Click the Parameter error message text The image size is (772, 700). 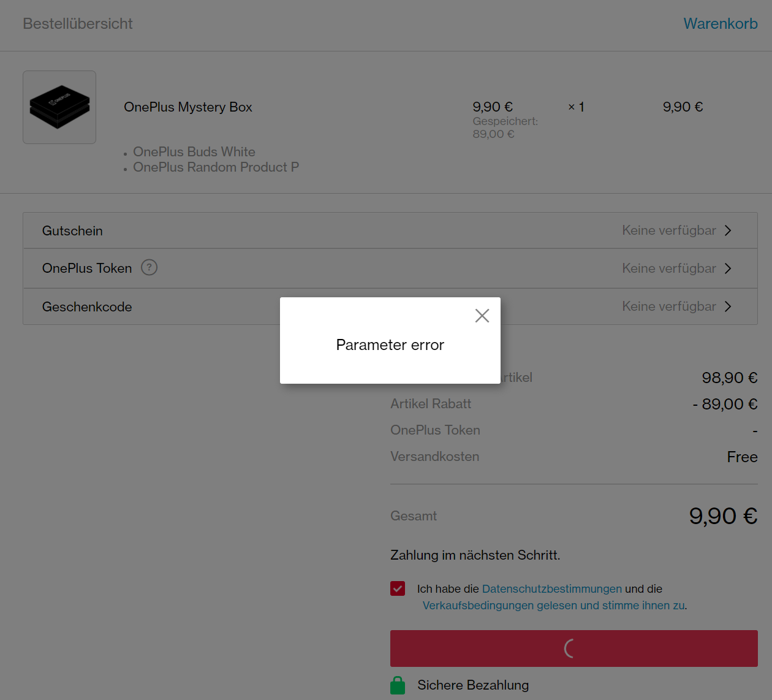(x=390, y=344)
